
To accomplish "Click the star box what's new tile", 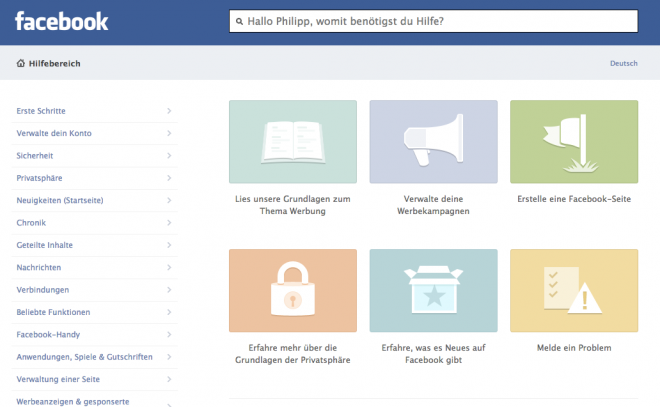I will (434, 290).
